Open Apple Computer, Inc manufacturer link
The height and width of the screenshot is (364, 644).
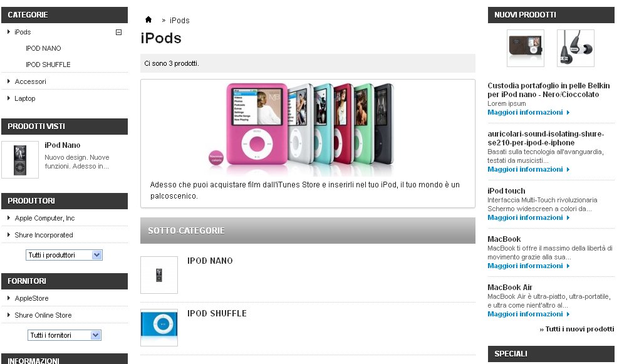pyautogui.click(x=44, y=218)
